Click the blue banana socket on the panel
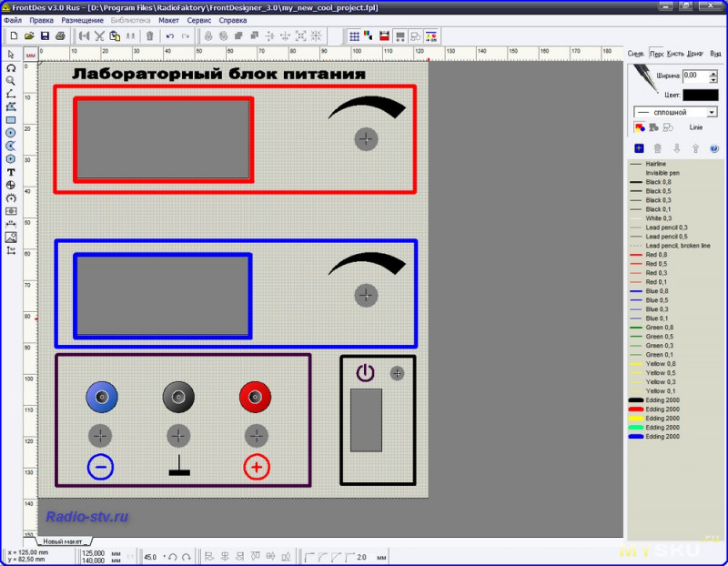The width and height of the screenshot is (728, 566). tap(102, 397)
